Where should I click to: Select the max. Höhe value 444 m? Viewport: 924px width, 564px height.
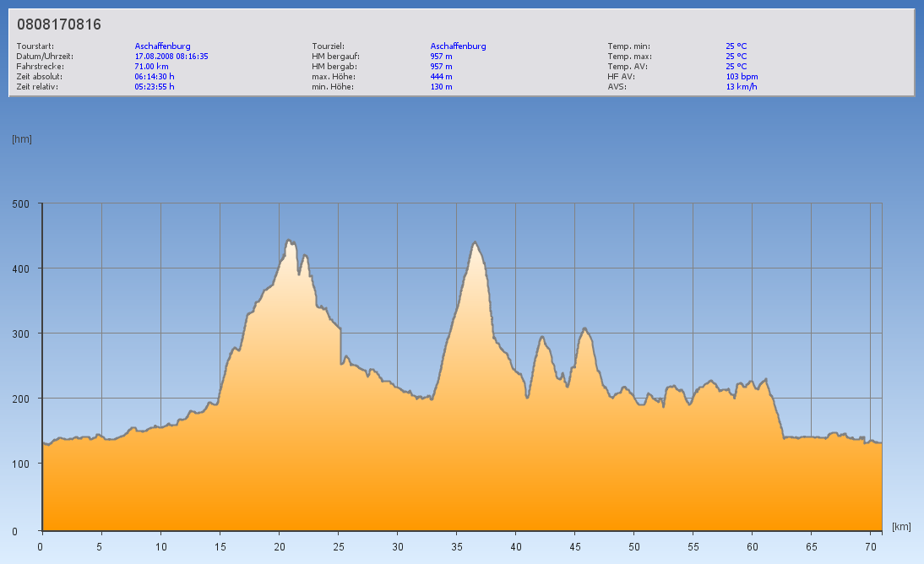pyautogui.click(x=442, y=77)
